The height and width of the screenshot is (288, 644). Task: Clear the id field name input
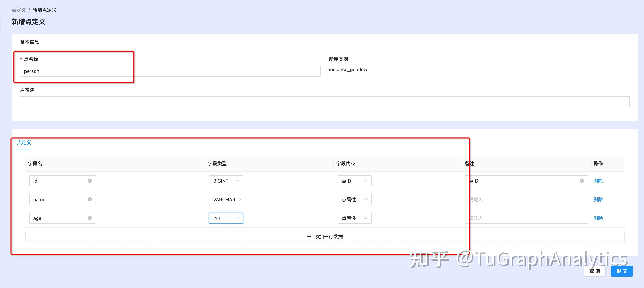(90, 181)
